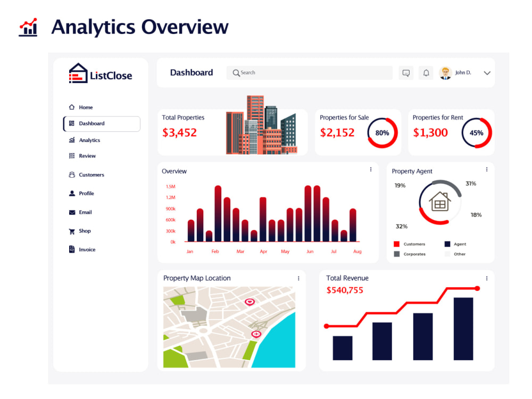Image resolution: width=532 pixels, height=399 pixels.
Task: Click the light Other legend swatch
Action: [447, 254]
